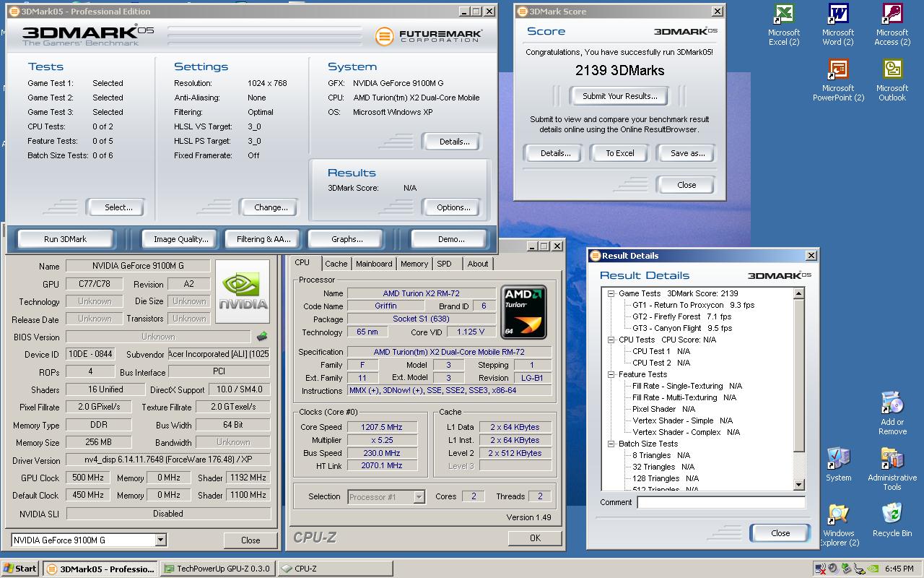The height and width of the screenshot is (578, 924).
Task: Click the AMD Turion 64 logo in CPU-Z
Action: tap(524, 312)
